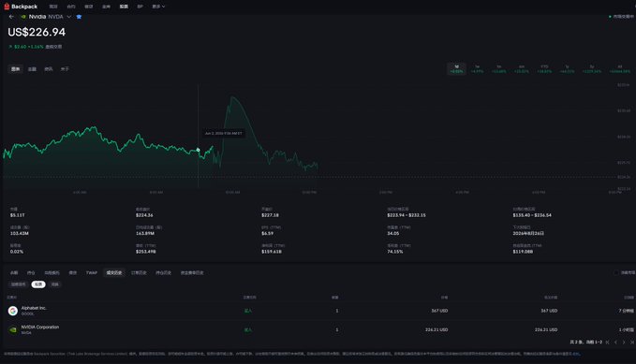
Task: Select the 1m chart timeframe
Action: coord(499,69)
